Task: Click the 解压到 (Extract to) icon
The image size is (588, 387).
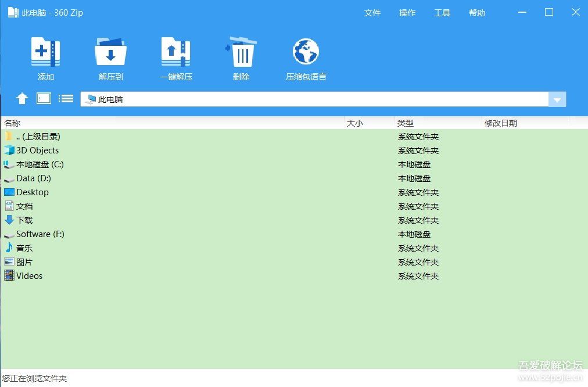Action: [110, 51]
